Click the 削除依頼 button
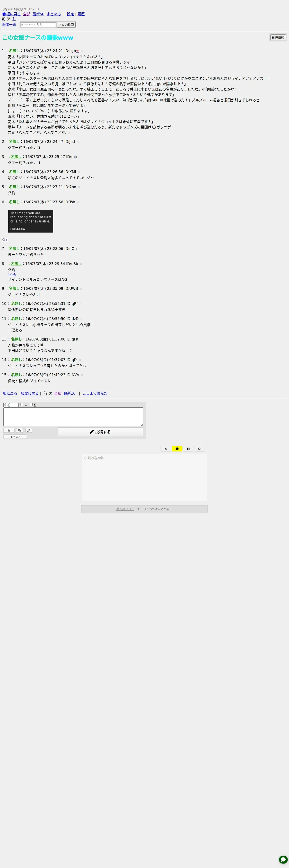This screenshot has height=868, width=289. click(x=278, y=37)
